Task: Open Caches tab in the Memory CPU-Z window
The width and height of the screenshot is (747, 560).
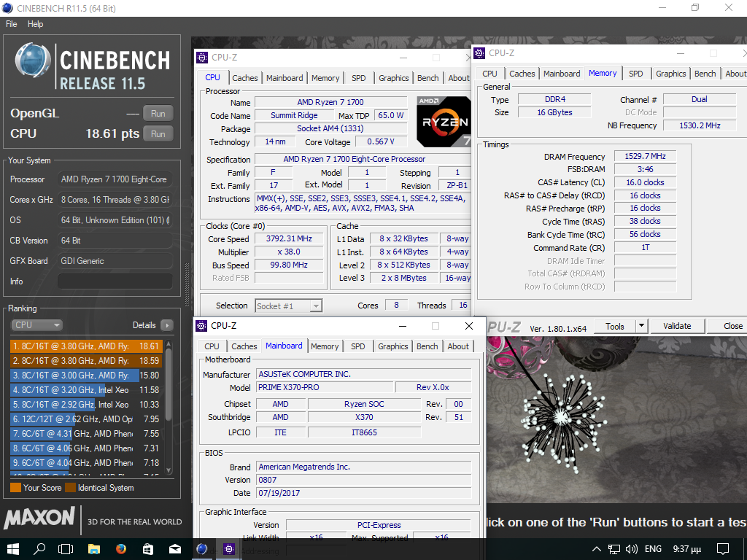Action: [x=522, y=74]
